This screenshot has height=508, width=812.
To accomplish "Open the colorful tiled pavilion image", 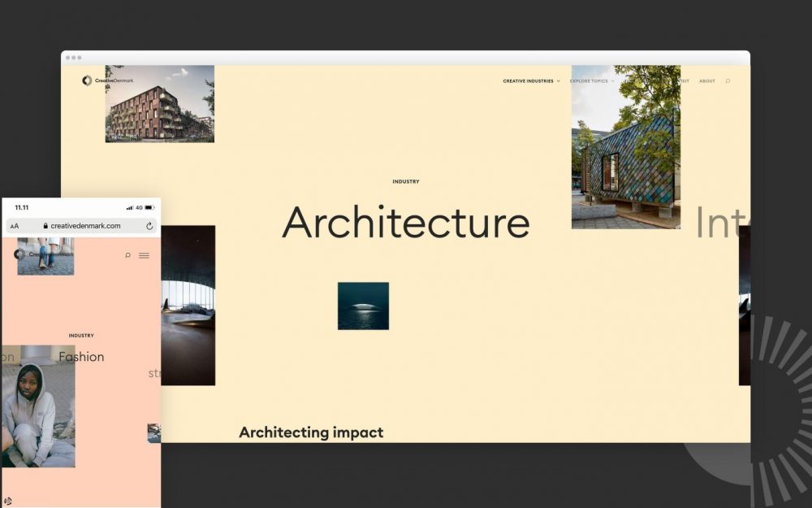I will 625,146.
